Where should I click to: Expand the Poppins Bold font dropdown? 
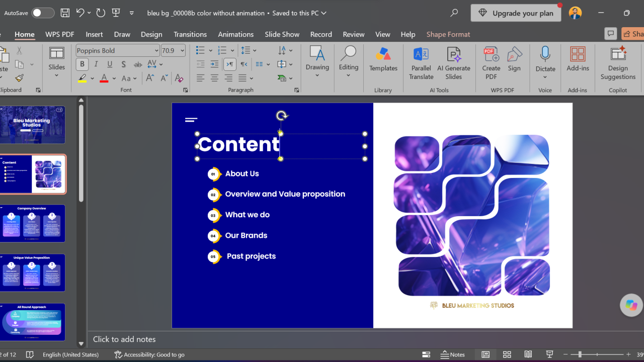pyautogui.click(x=156, y=50)
